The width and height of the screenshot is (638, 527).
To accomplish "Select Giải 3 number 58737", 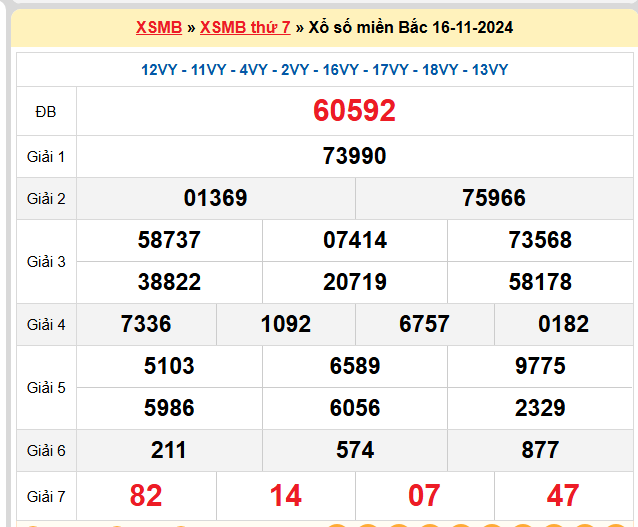I will click(169, 240).
